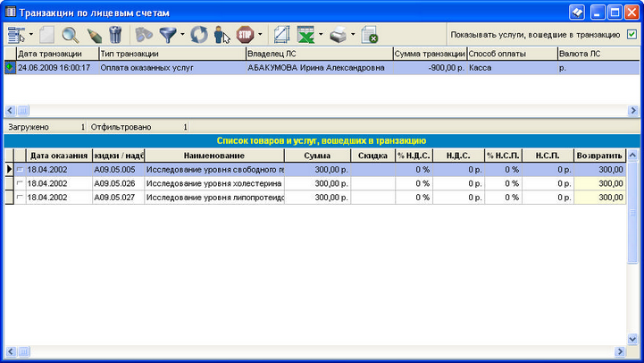This screenshot has height=363, width=644.
Task: Click up scroll arrow of services list
Action: (x=632, y=155)
